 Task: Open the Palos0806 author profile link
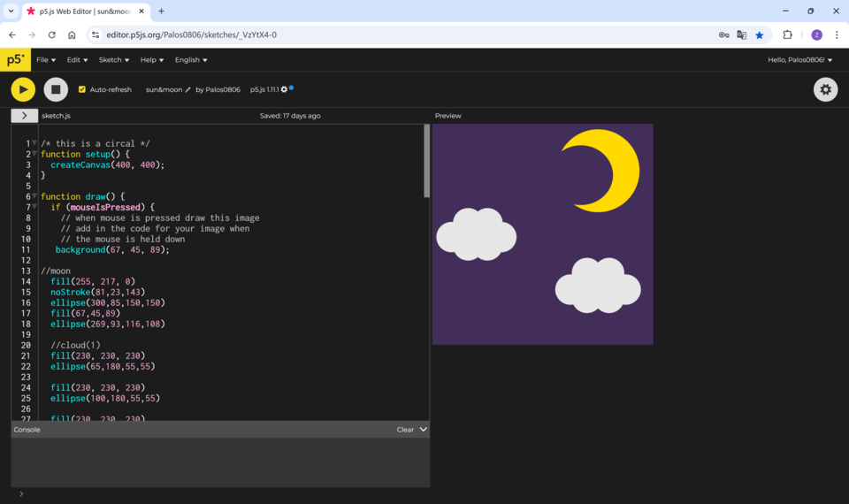[x=223, y=90]
